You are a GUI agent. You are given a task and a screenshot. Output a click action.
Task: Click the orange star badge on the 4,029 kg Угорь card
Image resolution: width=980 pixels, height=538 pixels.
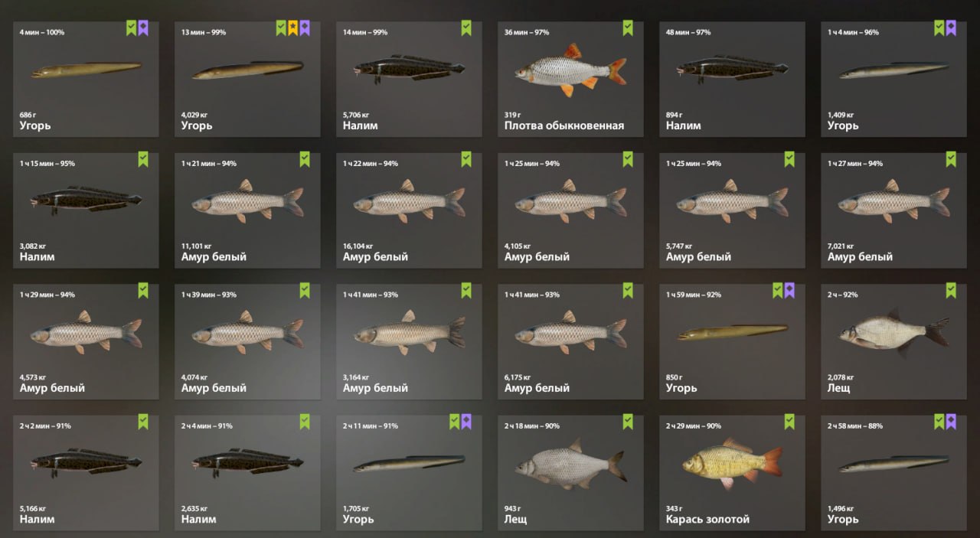[293, 28]
